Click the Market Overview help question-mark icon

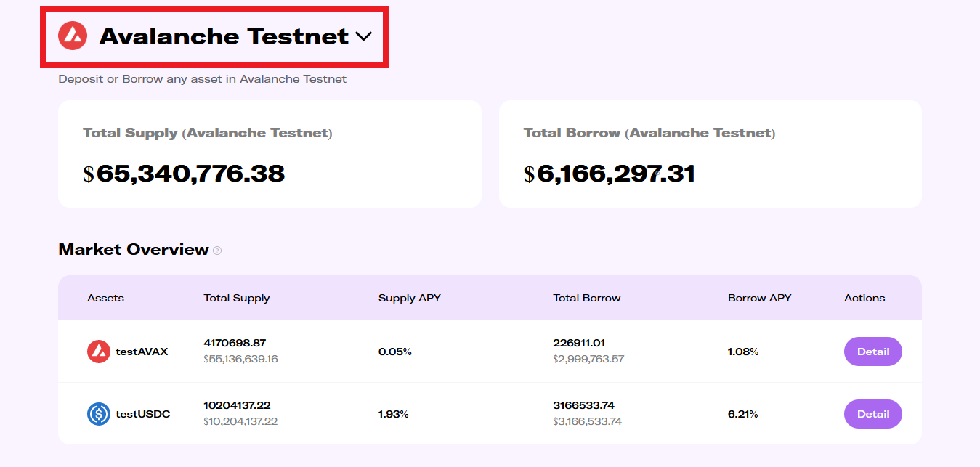coord(216,251)
